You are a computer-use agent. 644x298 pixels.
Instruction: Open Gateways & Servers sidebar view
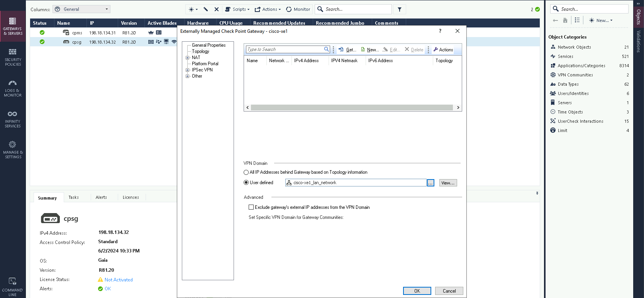pyautogui.click(x=13, y=26)
